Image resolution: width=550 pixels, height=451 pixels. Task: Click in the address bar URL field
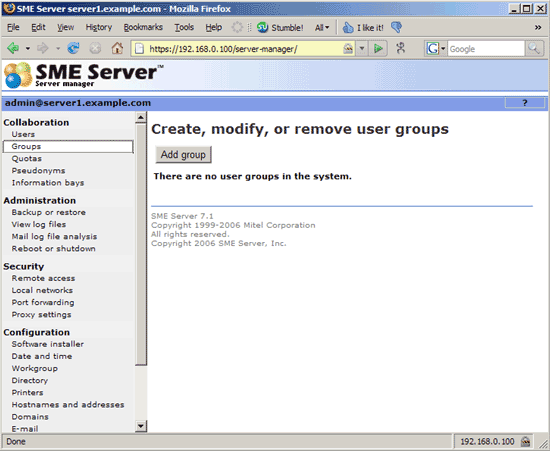click(x=243, y=48)
